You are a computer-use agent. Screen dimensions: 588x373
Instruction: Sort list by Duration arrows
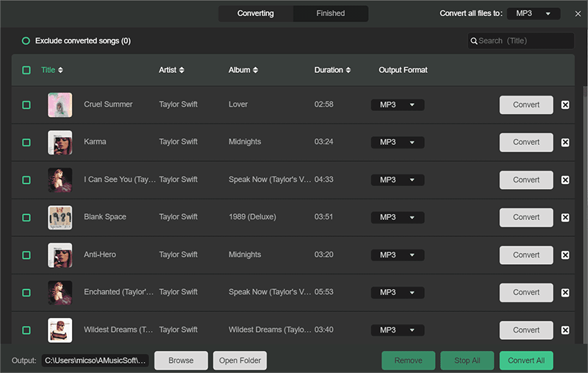(x=348, y=70)
